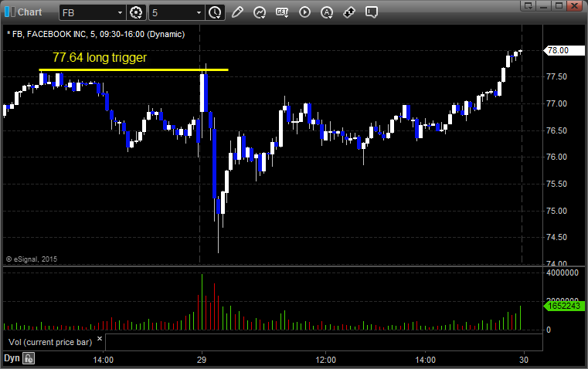
Task: Click the 30 date label on time axis
Action: pos(524,360)
